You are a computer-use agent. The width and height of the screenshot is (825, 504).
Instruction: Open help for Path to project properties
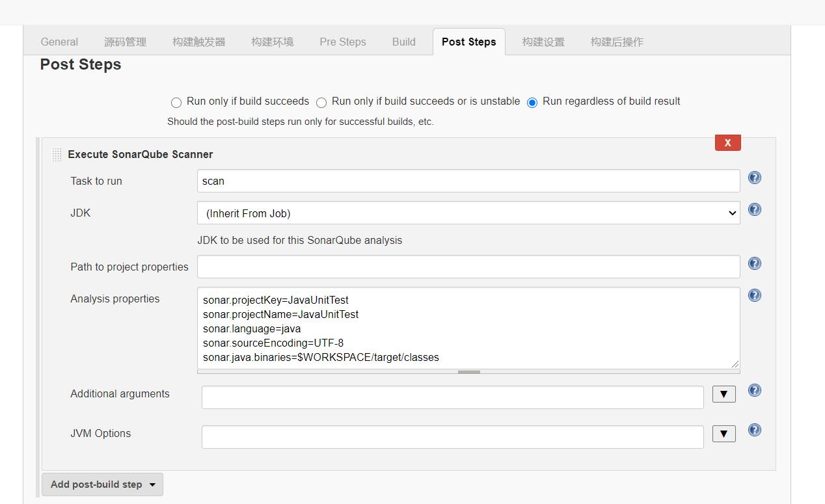coord(754,263)
